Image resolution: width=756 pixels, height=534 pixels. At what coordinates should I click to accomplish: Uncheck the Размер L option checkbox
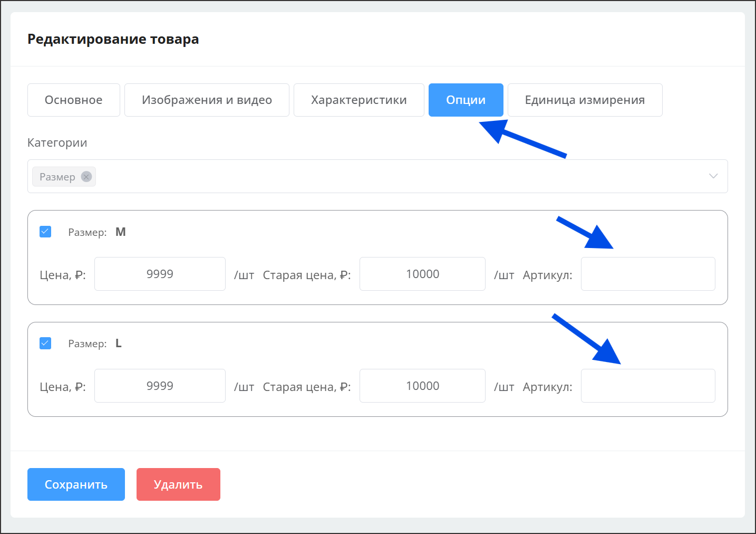tap(45, 344)
